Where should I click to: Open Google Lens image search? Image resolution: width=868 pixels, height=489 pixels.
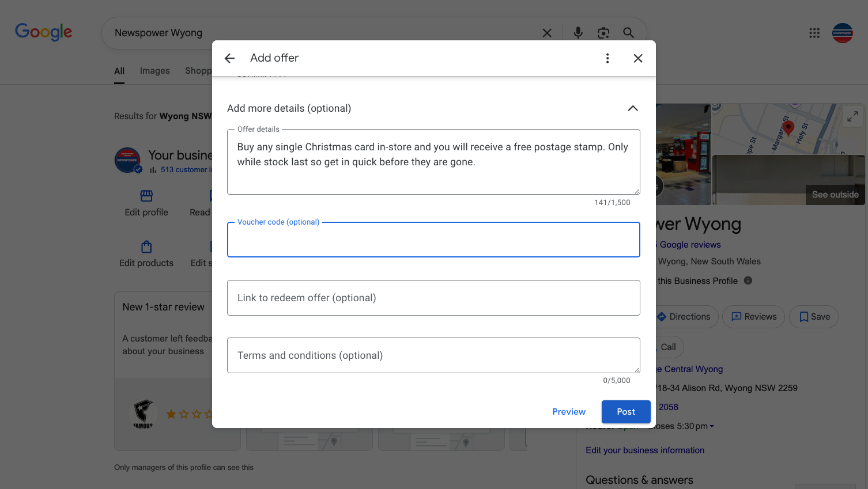603,33
